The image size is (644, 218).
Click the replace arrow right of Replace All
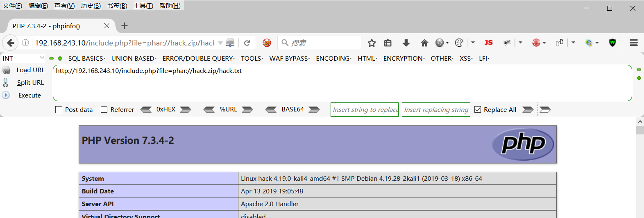[528, 109]
